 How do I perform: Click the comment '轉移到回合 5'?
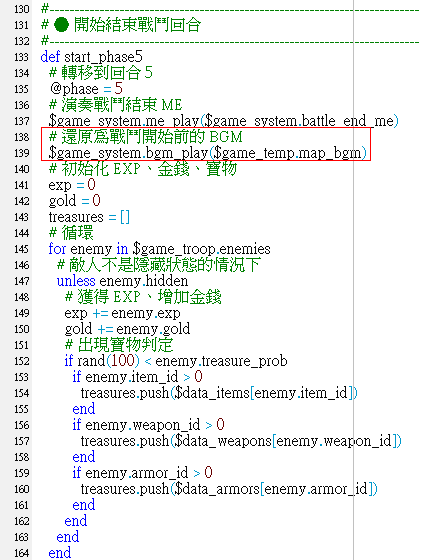(x=101, y=73)
